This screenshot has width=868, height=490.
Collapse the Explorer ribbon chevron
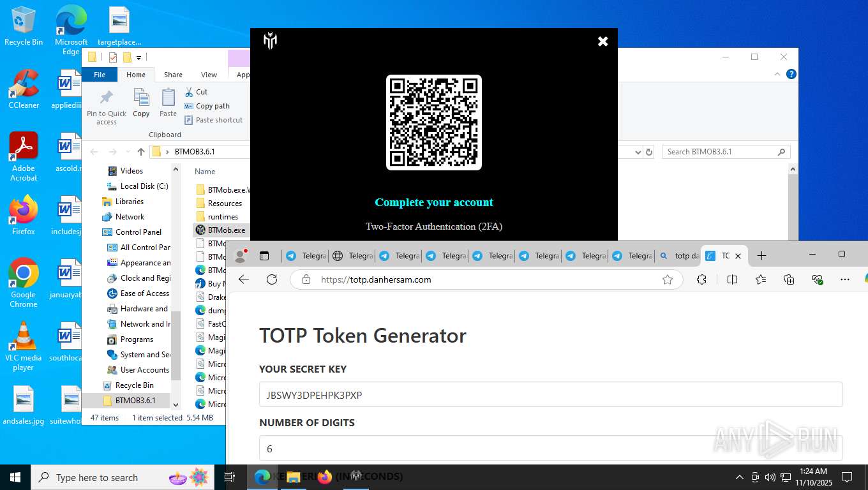pyautogui.click(x=777, y=75)
